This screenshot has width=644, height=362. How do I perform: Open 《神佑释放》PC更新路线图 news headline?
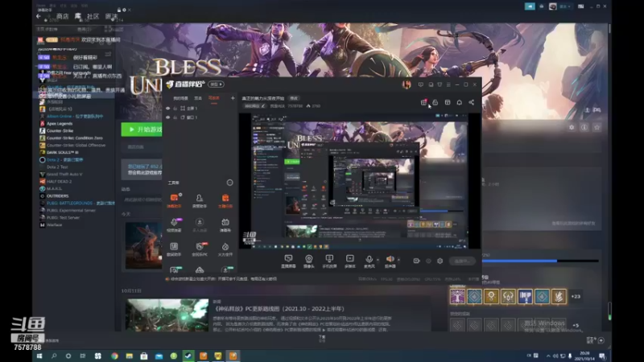(x=279, y=309)
